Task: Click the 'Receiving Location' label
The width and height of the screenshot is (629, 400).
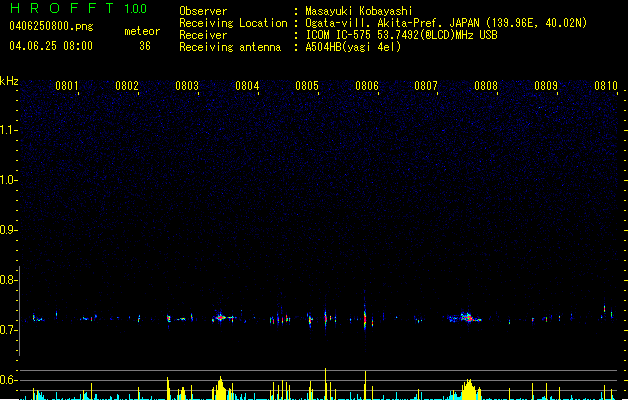Action: [x=233, y=23]
